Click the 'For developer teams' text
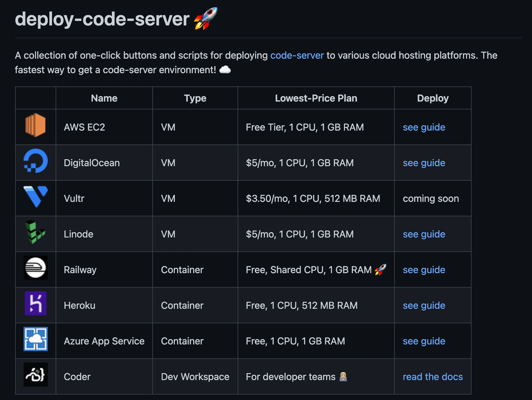532x400 pixels. pyautogui.click(x=291, y=377)
